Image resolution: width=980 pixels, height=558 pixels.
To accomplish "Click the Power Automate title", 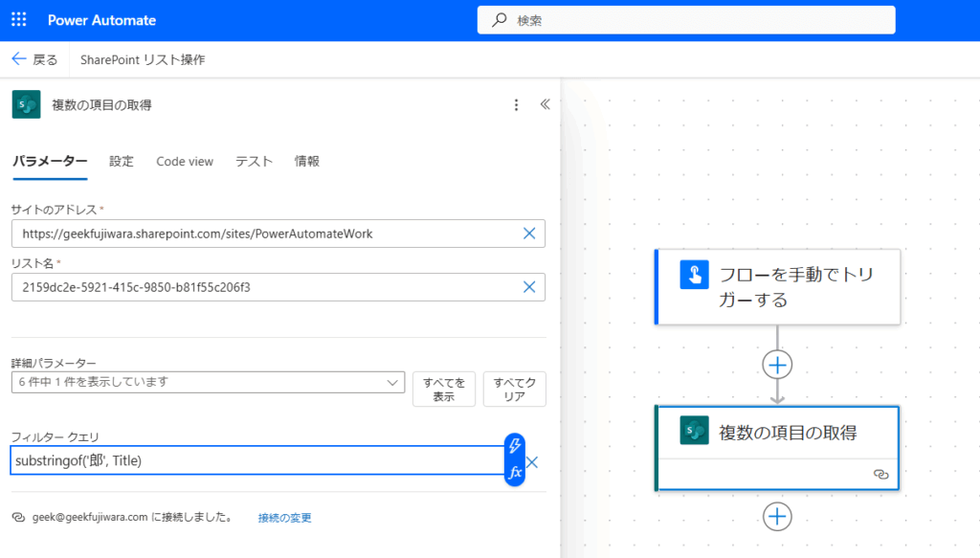I will click(x=101, y=20).
